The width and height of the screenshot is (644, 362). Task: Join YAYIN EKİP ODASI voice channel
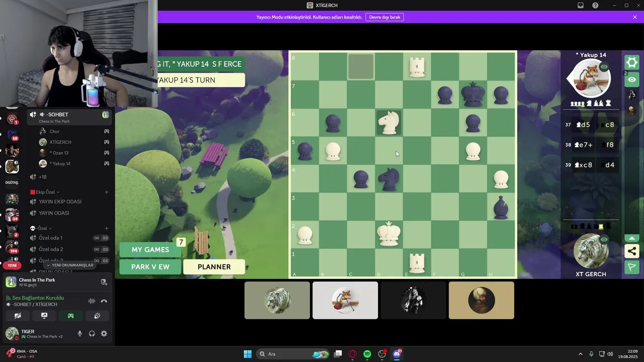coord(69,202)
